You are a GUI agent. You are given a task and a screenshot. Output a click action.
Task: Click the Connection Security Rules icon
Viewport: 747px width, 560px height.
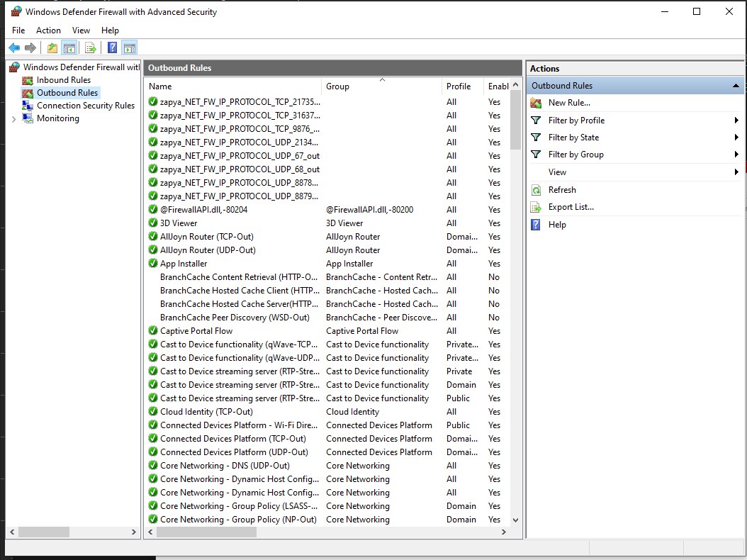click(x=28, y=106)
